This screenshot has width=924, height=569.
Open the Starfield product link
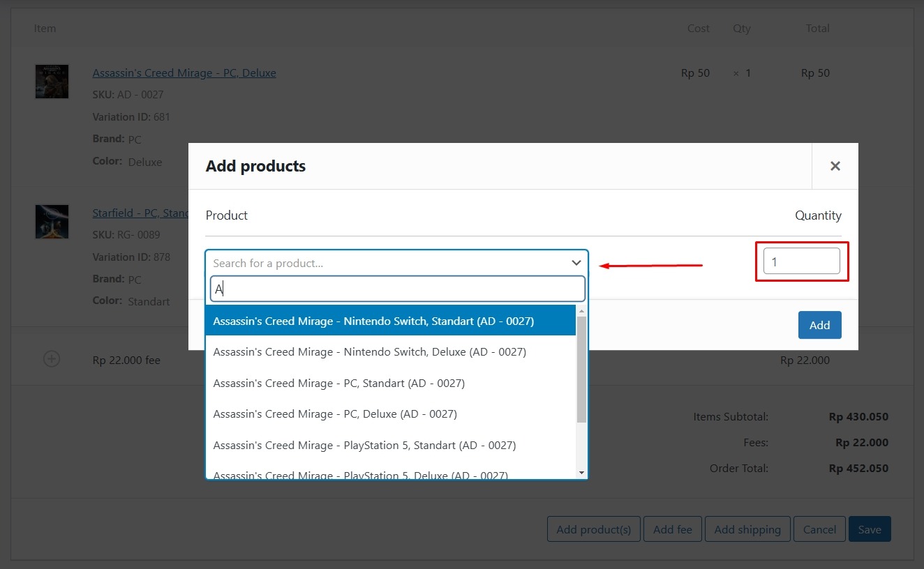pyautogui.click(x=140, y=213)
